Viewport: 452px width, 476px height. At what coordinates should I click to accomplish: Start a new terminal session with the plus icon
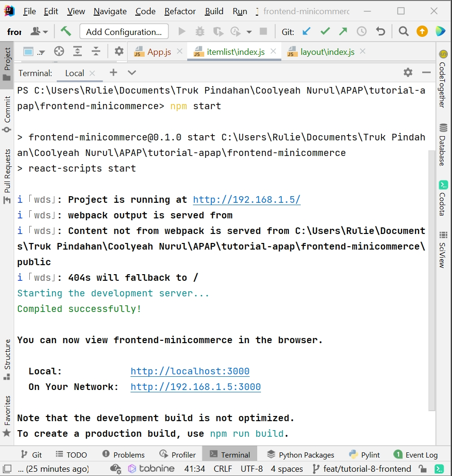[x=113, y=72]
